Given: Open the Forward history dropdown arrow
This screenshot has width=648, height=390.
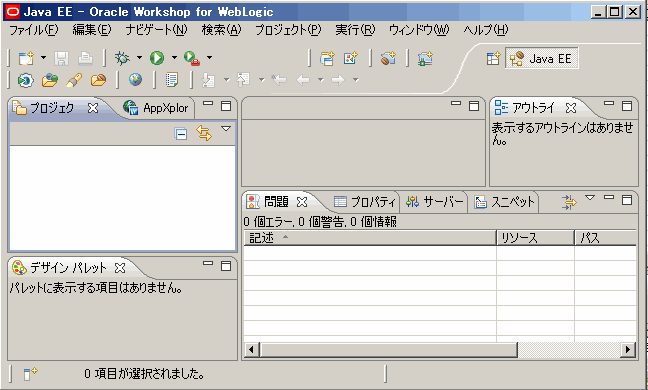Looking at the screenshot, I should 356,80.
